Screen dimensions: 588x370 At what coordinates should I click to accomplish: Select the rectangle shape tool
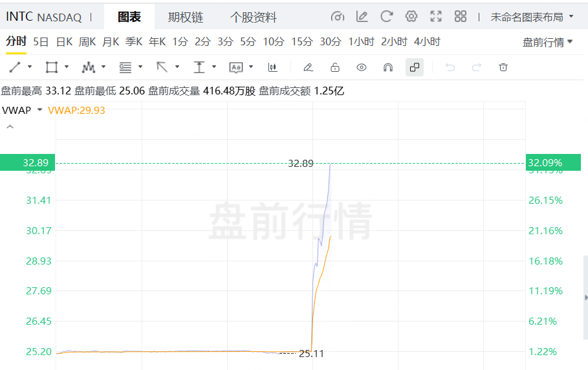pos(51,67)
